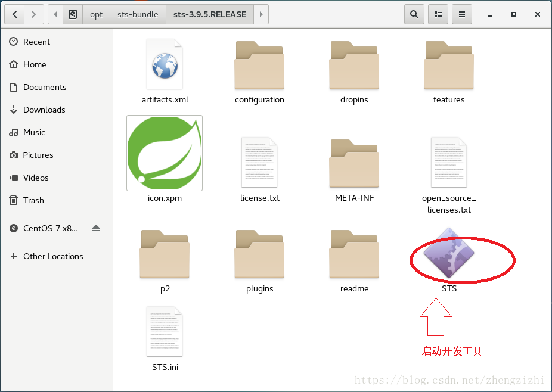Select the CentOS 7 x8... volume

(x=57, y=228)
